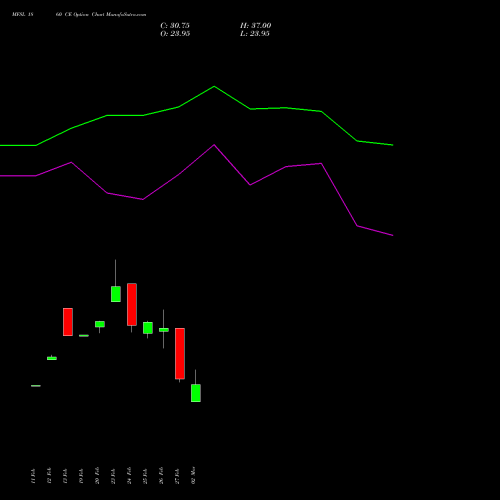The image size is (500, 500).
Task: Select the 27 Feb date label
Action: 177,476
